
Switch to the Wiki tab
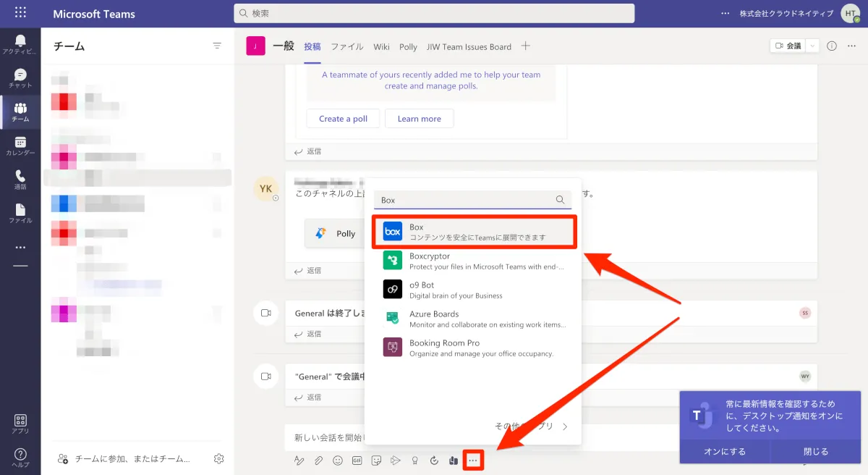[x=381, y=46]
